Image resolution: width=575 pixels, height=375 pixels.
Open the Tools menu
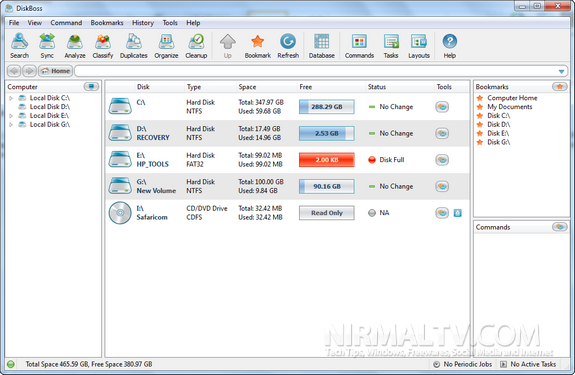pos(170,23)
